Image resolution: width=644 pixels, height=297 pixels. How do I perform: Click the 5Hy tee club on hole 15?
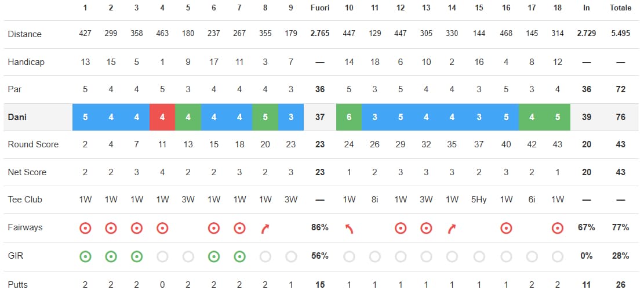479,200
